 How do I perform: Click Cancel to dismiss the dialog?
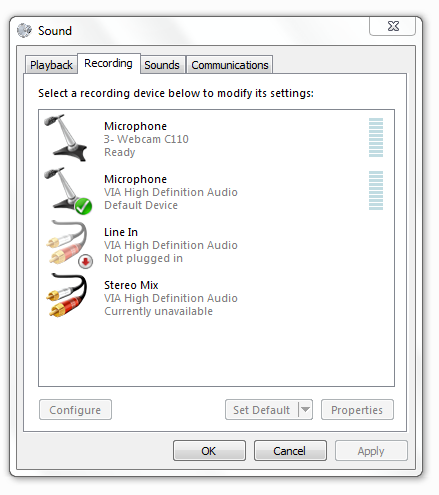click(x=290, y=451)
